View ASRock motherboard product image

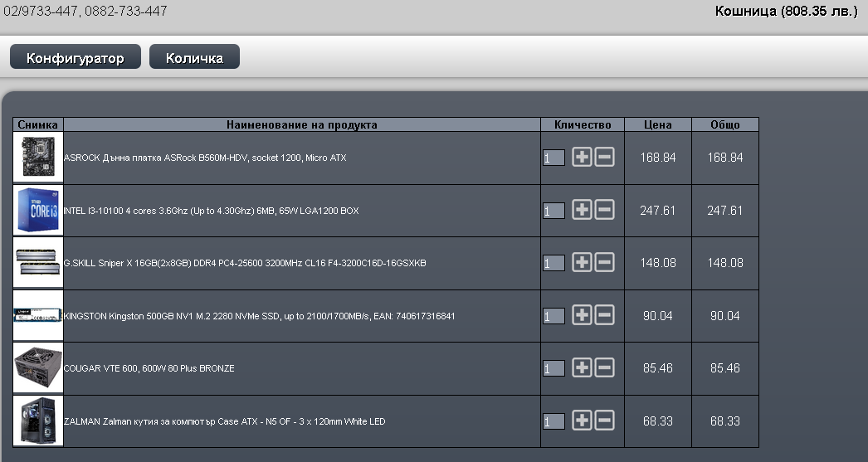click(x=38, y=157)
